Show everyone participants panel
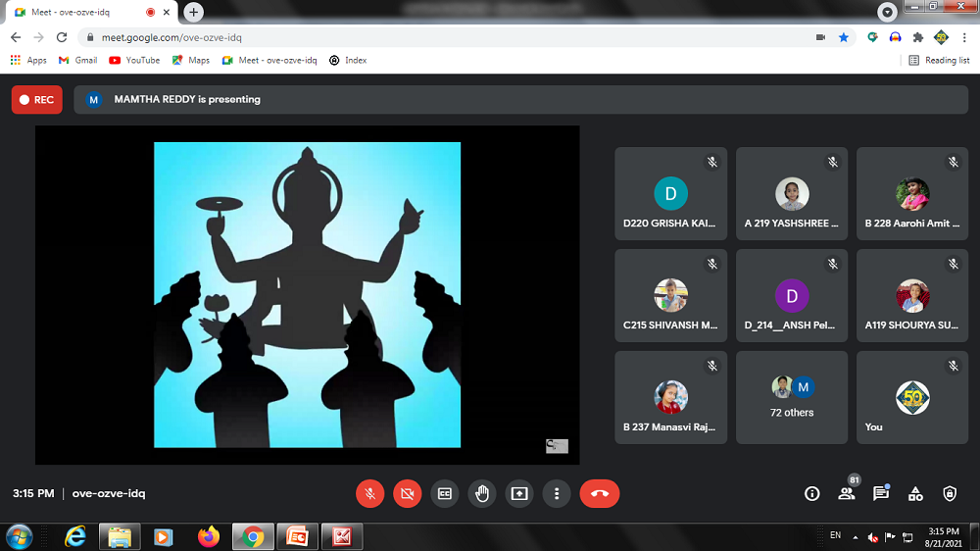This screenshot has height=551, width=980. 846,494
